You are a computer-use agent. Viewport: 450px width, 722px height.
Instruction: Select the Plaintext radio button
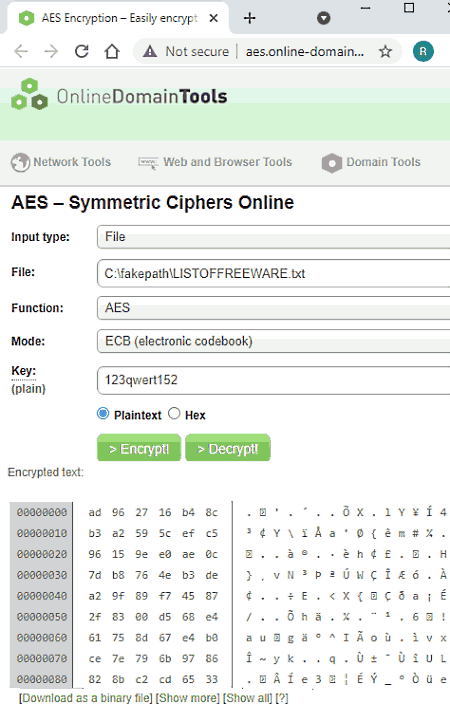pyautogui.click(x=103, y=413)
